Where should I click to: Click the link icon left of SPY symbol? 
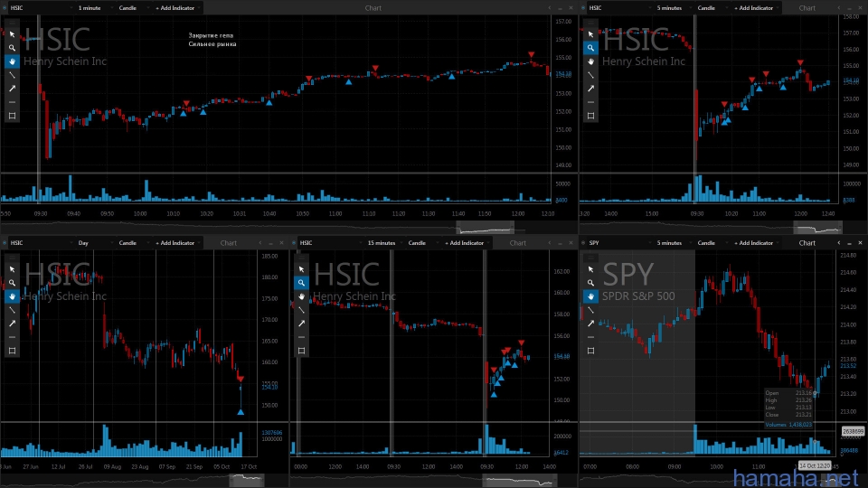tap(583, 243)
